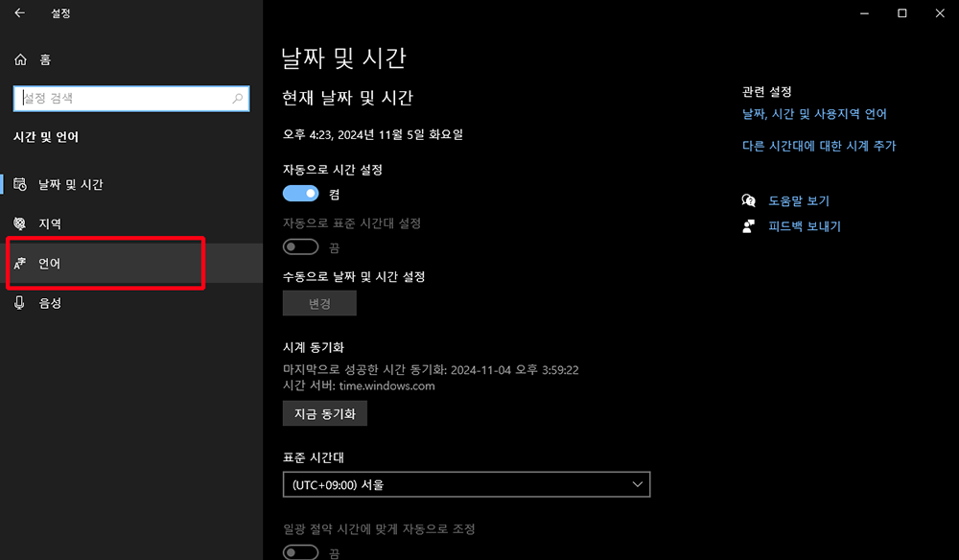
Task: Click the calendar-clock icon for 날짜 및 시간
Action: 20,184
